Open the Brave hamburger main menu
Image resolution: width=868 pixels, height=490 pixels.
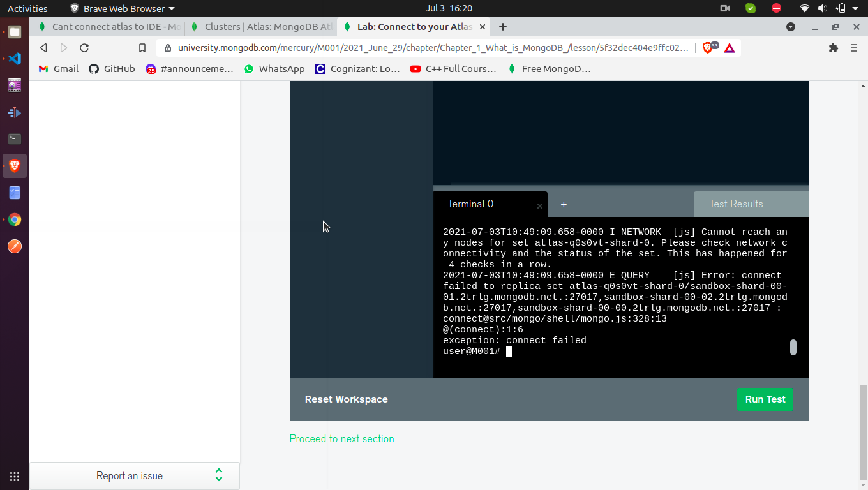point(854,48)
